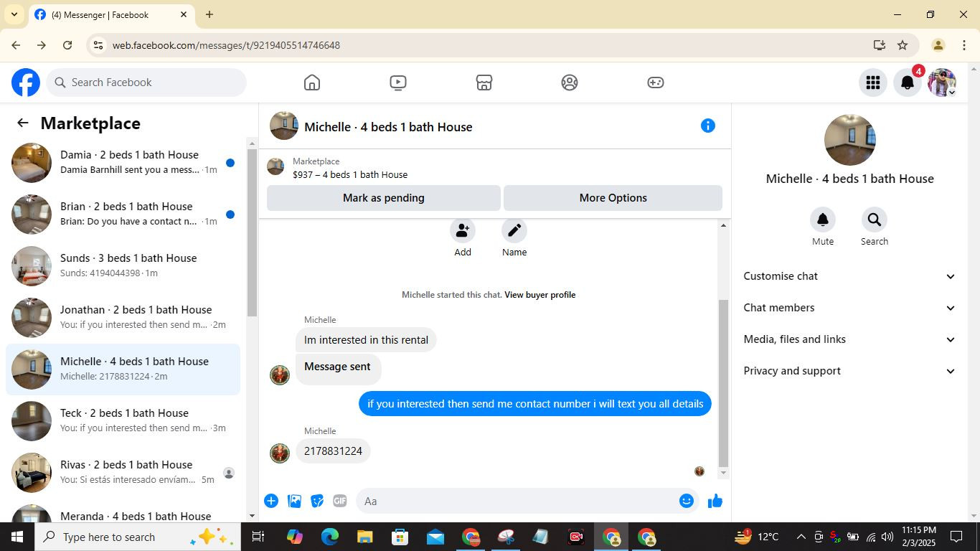The height and width of the screenshot is (551, 980).
Task: Open View buyer profile link
Action: (540, 295)
